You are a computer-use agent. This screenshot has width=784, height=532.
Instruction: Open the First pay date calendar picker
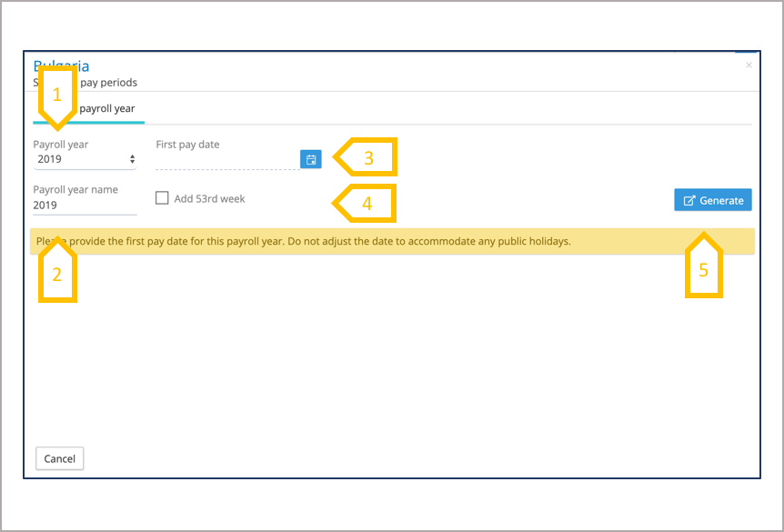tap(311, 159)
